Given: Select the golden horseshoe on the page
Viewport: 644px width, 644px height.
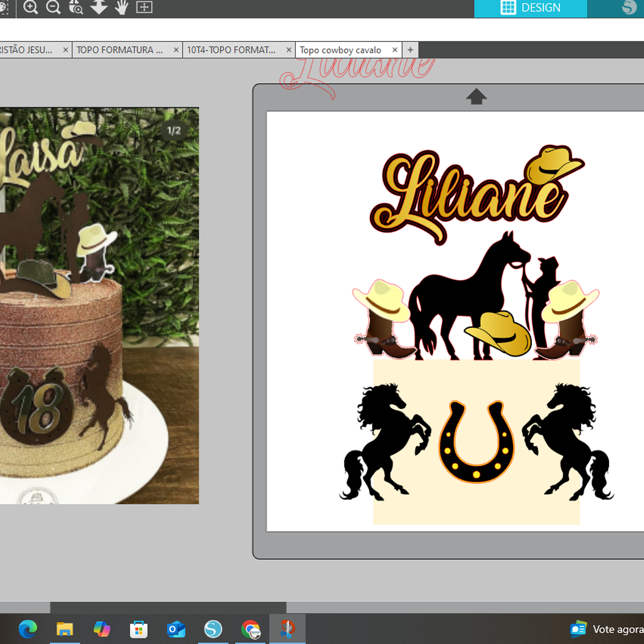Looking at the screenshot, I should coord(477,442).
